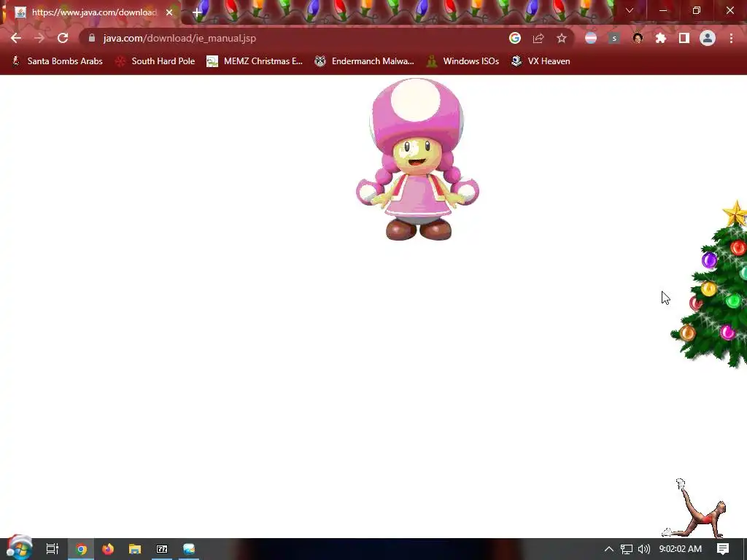Open the Chrome three-dot menu
The height and width of the screenshot is (560, 747).
(731, 38)
